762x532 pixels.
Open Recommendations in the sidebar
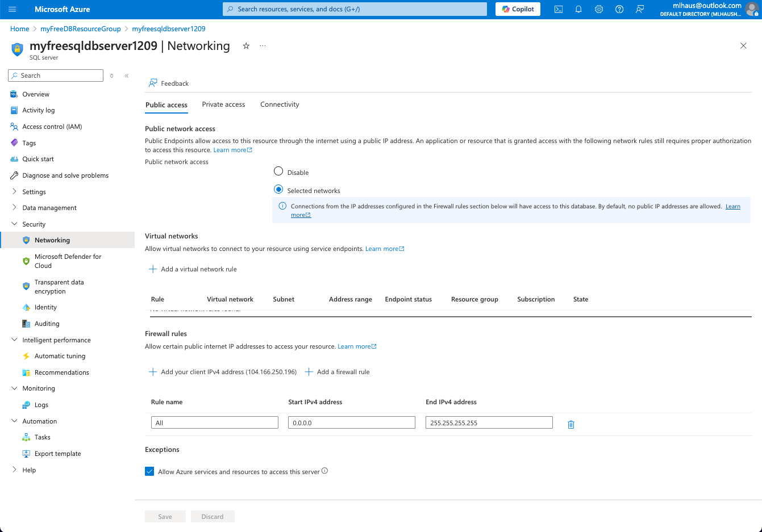coord(61,372)
